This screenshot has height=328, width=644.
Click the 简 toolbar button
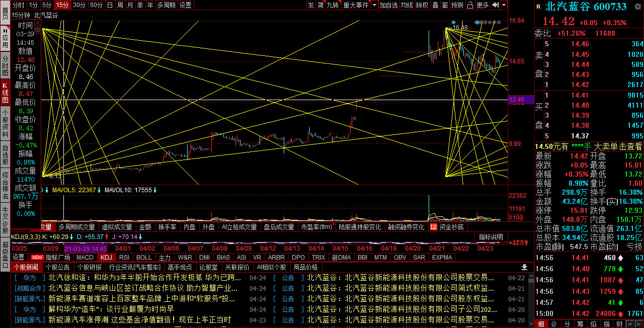tap(320, 5)
